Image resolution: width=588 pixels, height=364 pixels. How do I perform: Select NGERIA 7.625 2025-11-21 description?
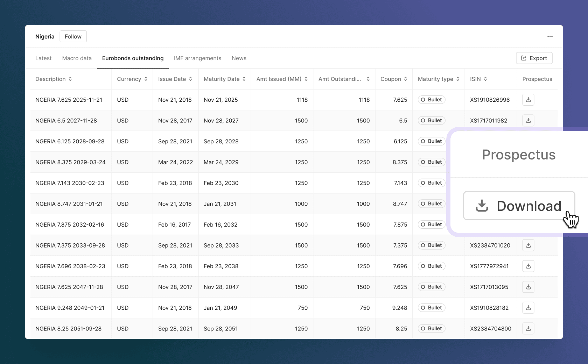(69, 100)
